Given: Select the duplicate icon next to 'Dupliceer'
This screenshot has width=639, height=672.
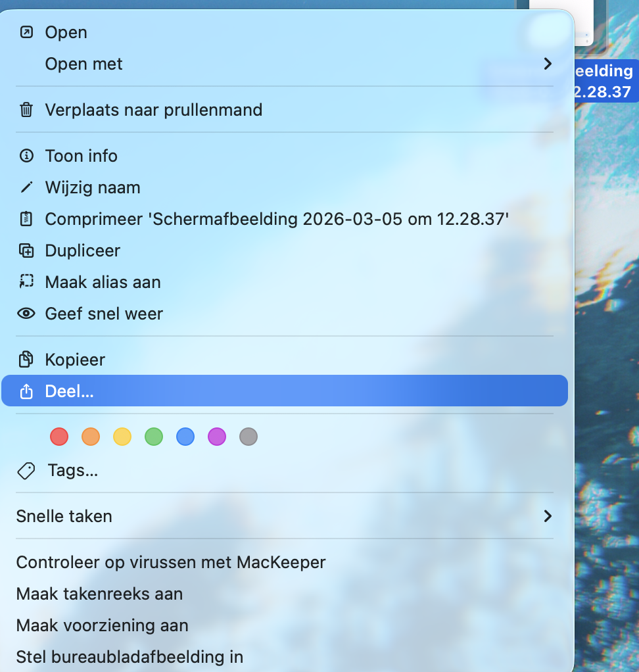Looking at the screenshot, I should tap(26, 251).
